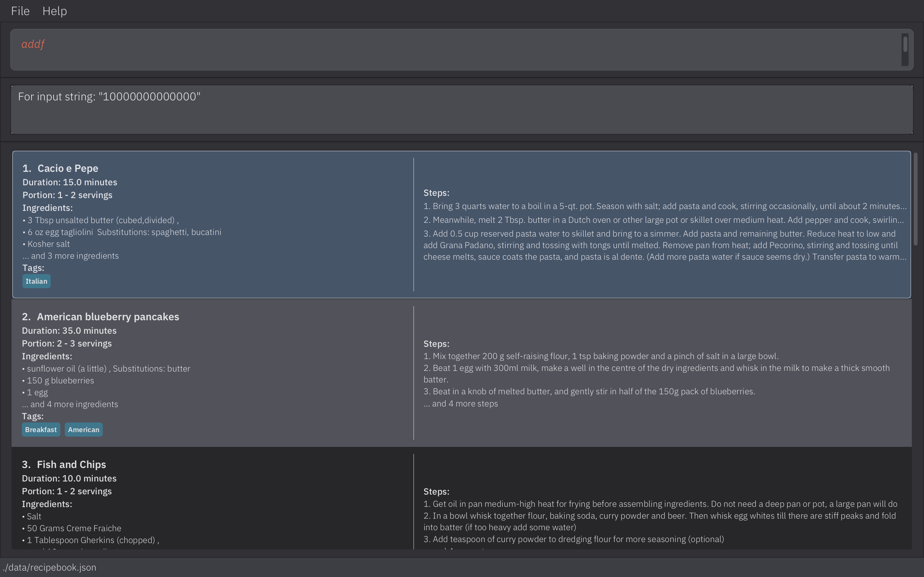The width and height of the screenshot is (924, 577).
Task: Click 'Duration: 35.0 minutes' in pancakes card
Action: [x=69, y=330]
